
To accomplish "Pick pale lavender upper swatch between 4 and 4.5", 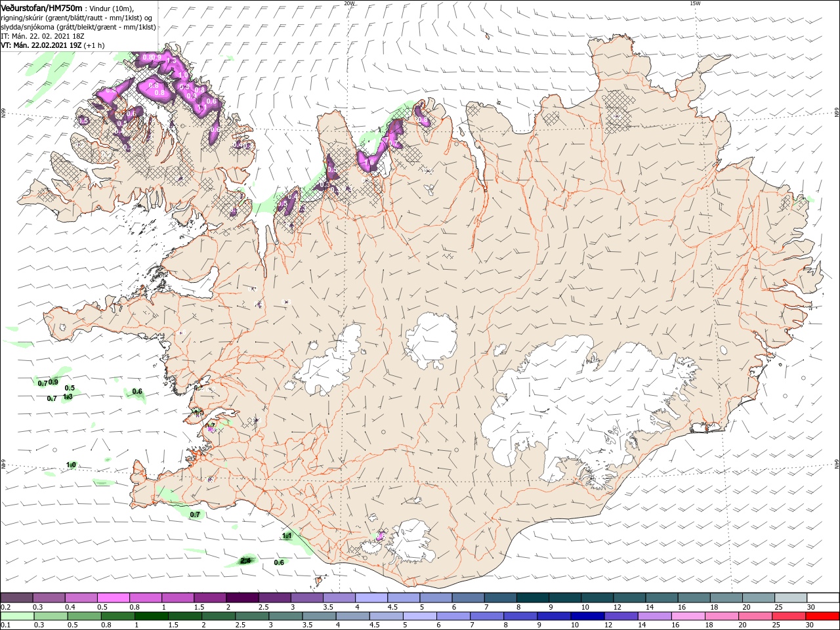I will [x=370, y=598].
